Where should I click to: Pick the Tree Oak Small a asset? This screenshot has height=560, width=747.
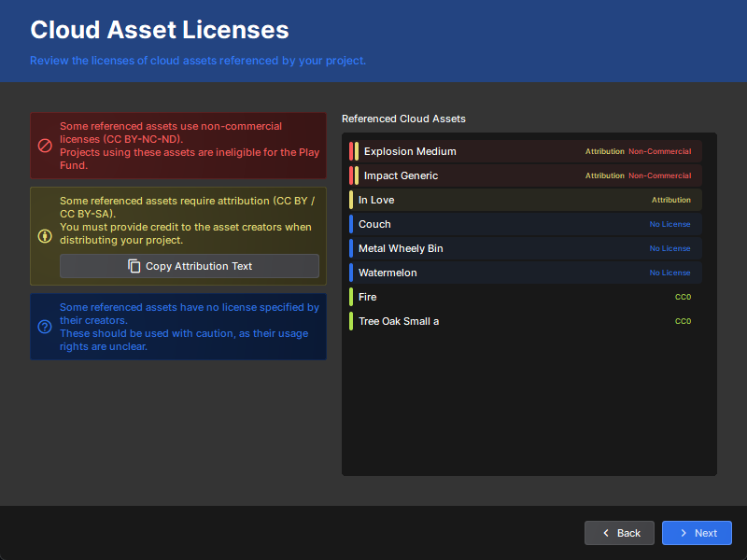coord(525,321)
